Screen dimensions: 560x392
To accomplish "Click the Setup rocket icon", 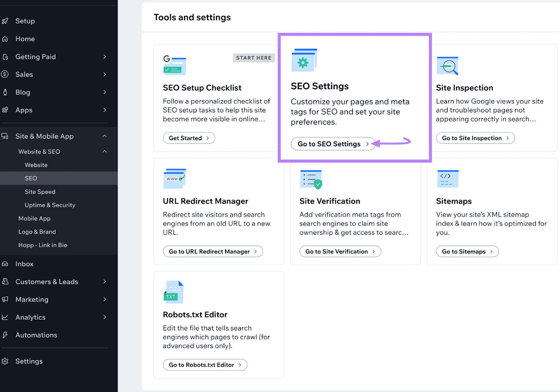I will (x=5, y=21).
